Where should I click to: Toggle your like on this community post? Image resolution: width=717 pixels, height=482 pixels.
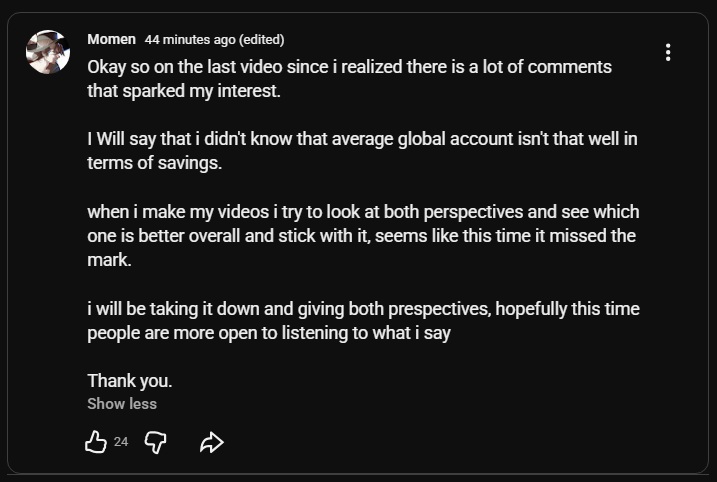pos(96,442)
